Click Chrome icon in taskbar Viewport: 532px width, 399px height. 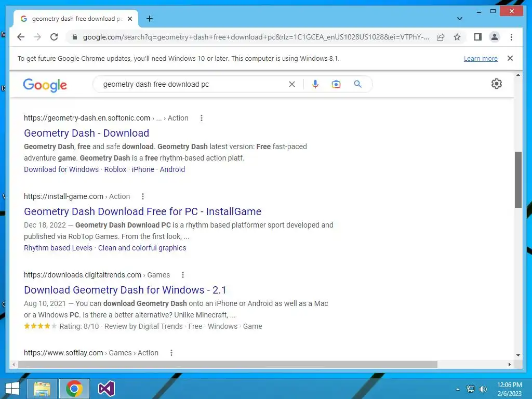click(x=74, y=389)
